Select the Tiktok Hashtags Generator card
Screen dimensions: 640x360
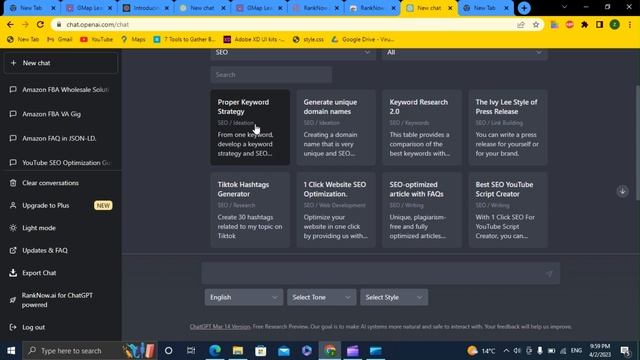250,210
